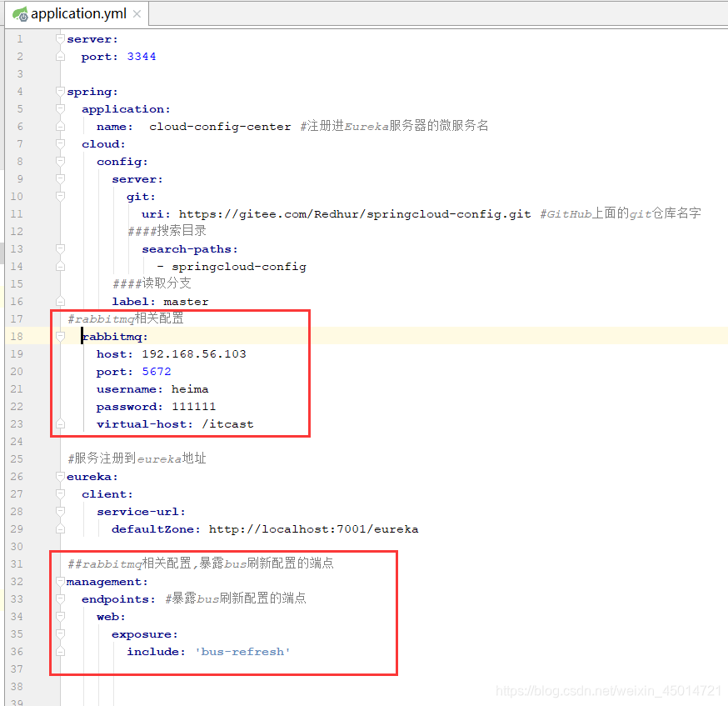Place cursor on port value 3344
The width and height of the screenshot is (728, 706).
click(142, 57)
